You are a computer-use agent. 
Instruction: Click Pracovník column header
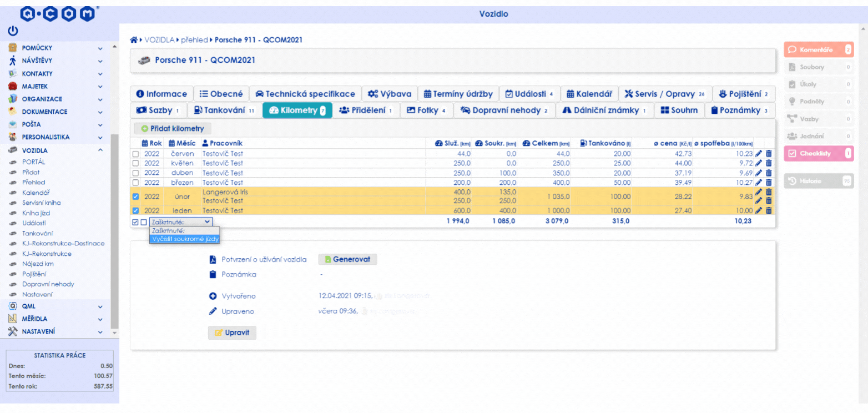[222, 143]
